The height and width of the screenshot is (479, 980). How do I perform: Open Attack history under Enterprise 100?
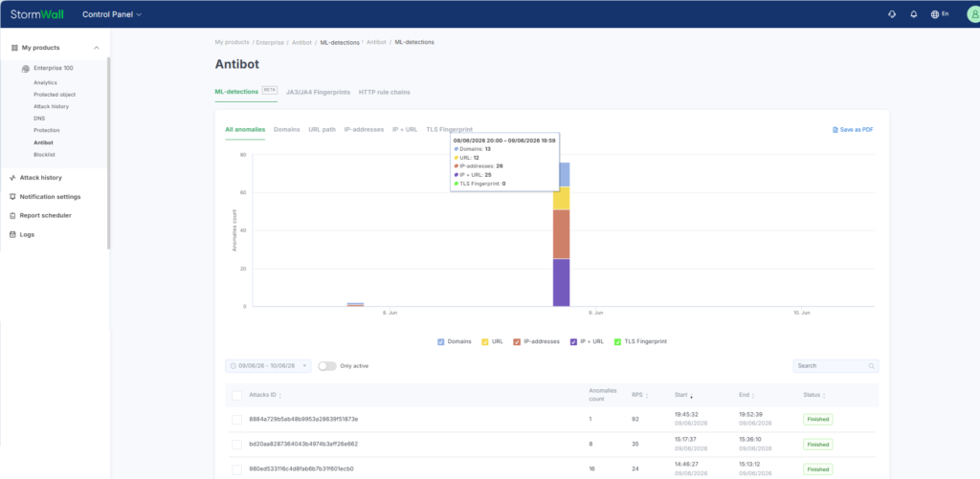[52, 106]
